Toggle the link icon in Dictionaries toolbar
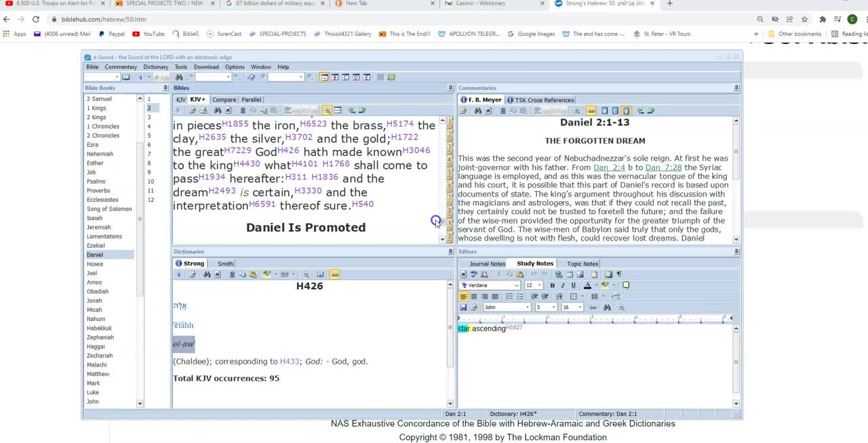Image resolution: width=868 pixels, height=443 pixels. (x=334, y=274)
